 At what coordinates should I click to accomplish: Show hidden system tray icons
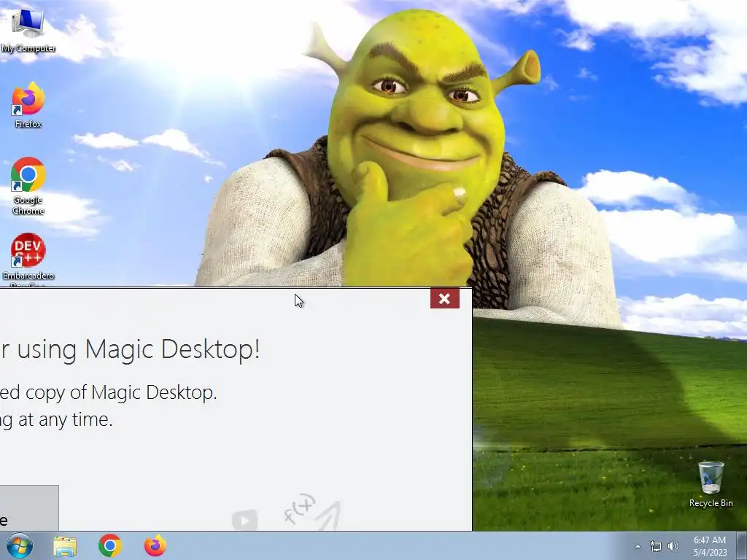[x=638, y=546]
